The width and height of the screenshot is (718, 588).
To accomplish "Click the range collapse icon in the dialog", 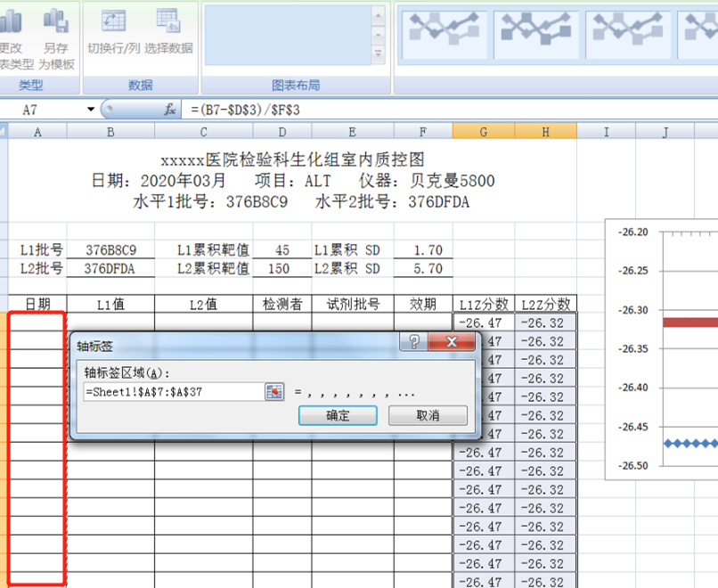I will (274, 393).
